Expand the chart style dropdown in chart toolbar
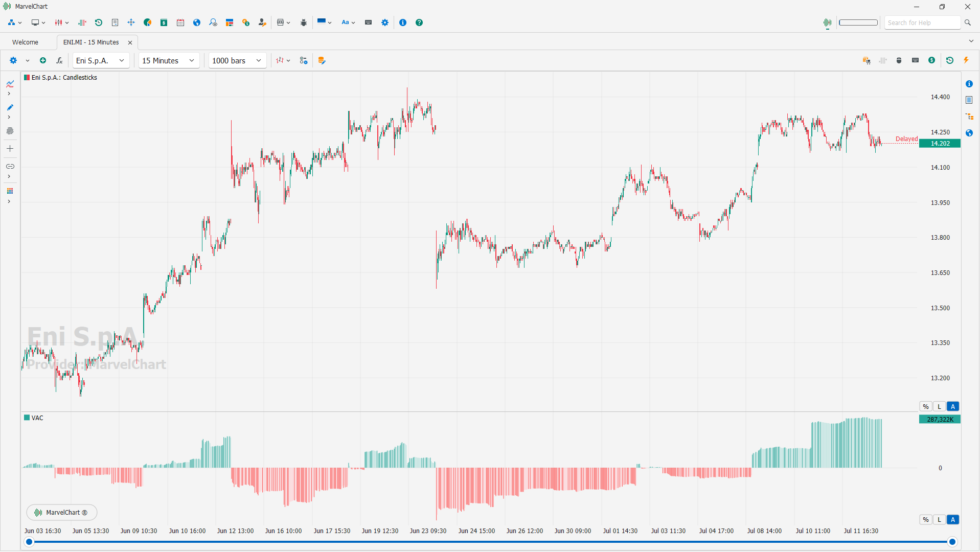Image resolution: width=980 pixels, height=552 pixels. click(288, 60)
